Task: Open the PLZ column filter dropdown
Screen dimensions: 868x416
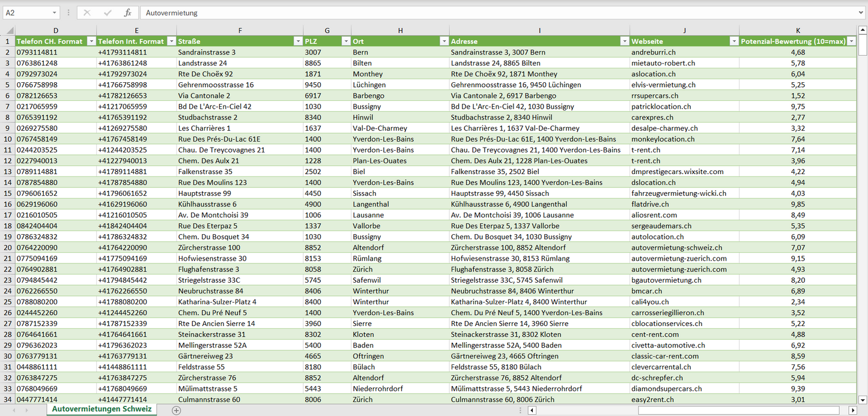Action: 345,41
